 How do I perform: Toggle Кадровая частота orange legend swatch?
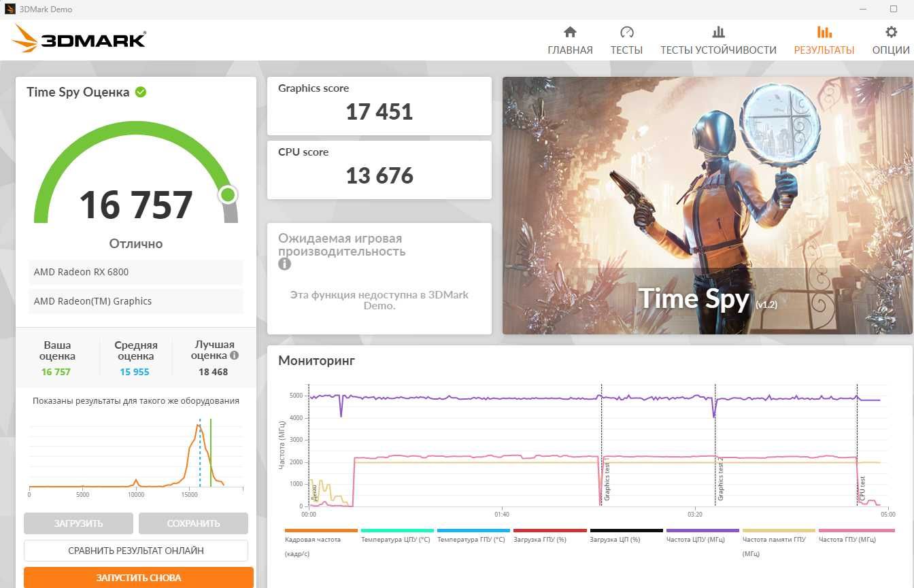[321, 530]
